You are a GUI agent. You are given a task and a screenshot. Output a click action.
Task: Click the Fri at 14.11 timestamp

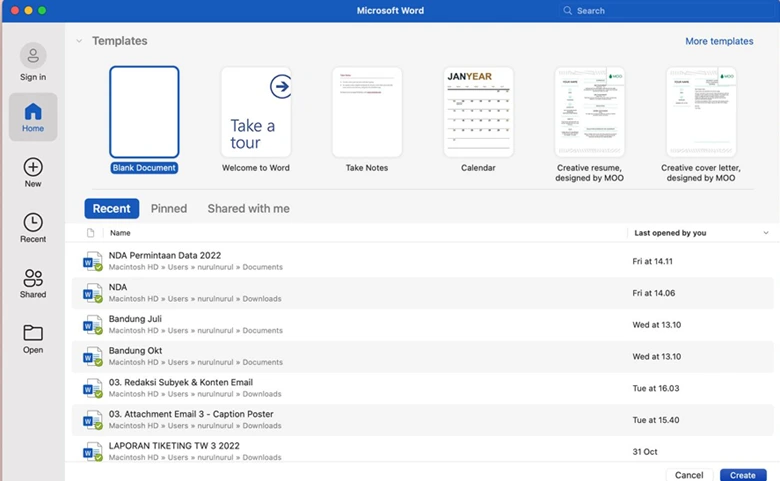coord(652,262)
